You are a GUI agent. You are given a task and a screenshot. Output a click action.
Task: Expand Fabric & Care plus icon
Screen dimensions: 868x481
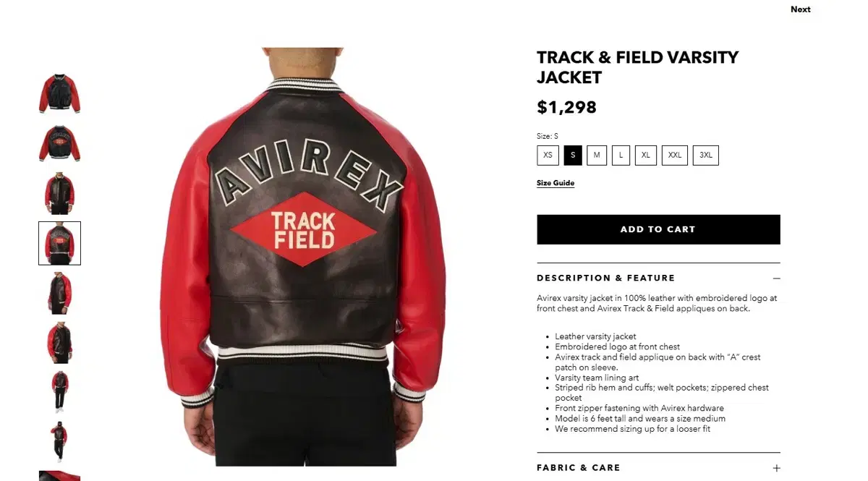tap(776, 468)
